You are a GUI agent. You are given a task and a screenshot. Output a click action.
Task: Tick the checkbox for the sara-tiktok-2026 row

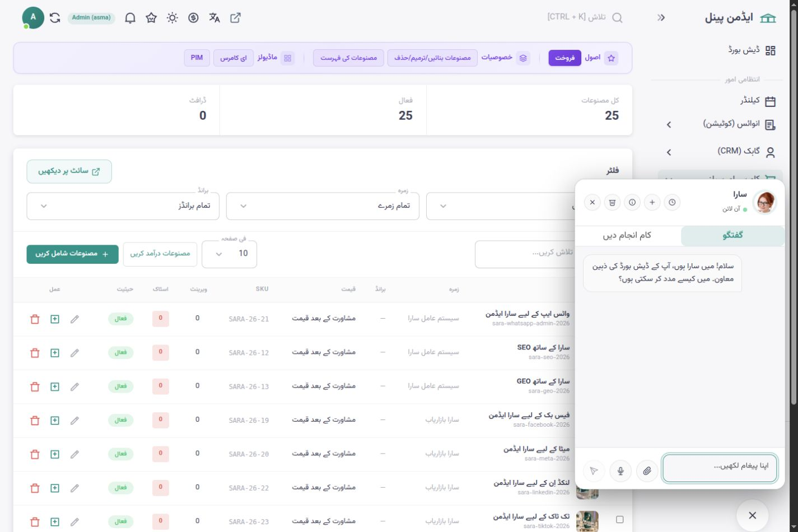619,519
